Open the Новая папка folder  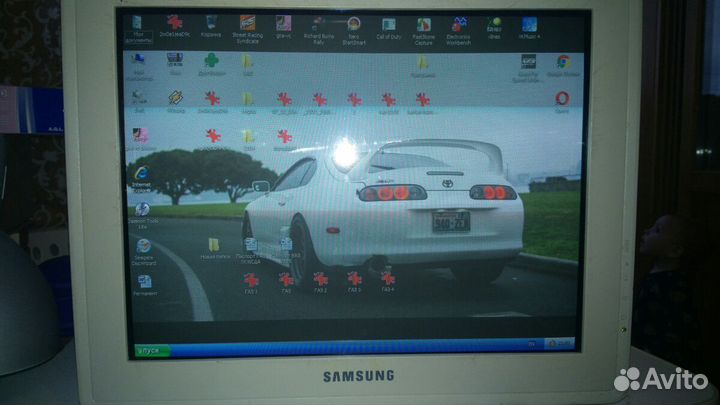point(214,249)
